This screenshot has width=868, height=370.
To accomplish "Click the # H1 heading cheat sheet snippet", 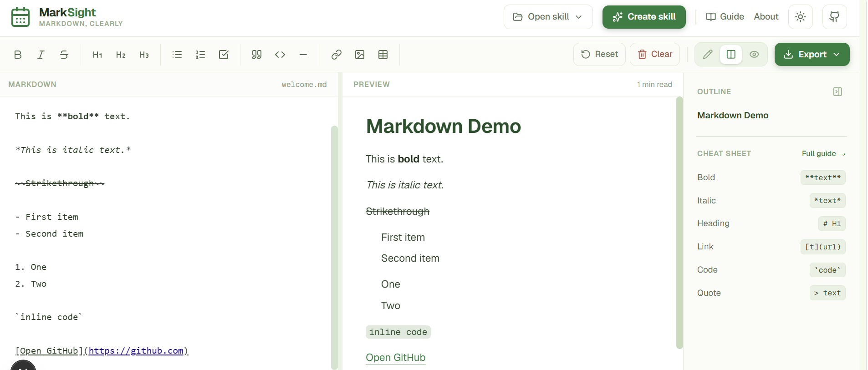I will [x=832, y=223].
